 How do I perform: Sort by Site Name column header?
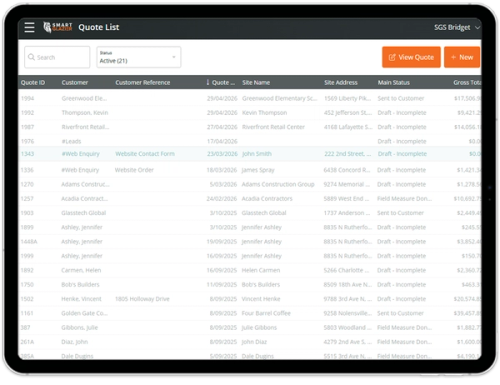[x=256, y=83]
